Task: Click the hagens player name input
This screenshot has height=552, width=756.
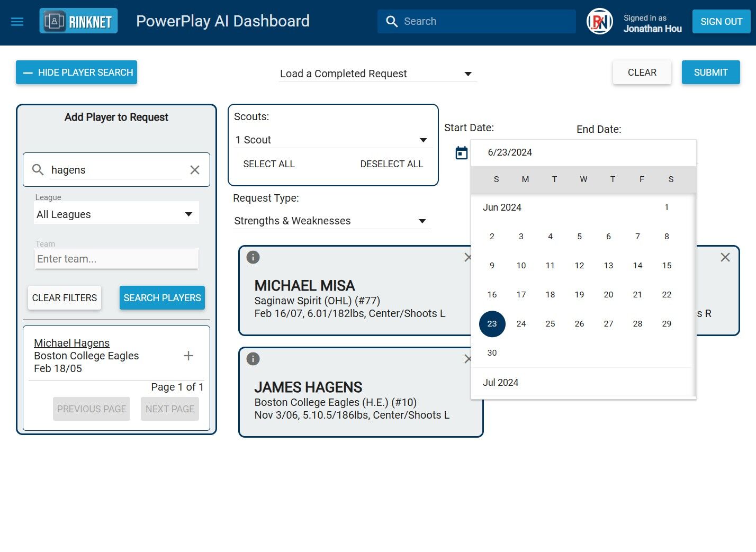Action: click(116, 170)
